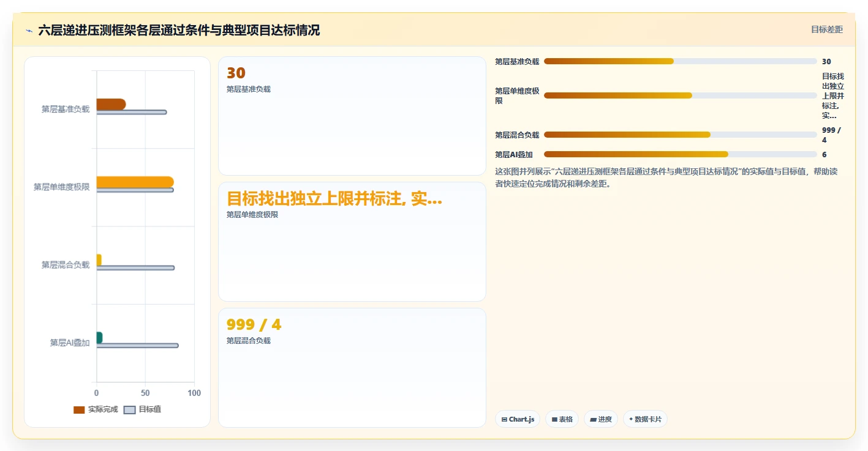Click the 第层AI叠加 progress bar

point(681,154)
